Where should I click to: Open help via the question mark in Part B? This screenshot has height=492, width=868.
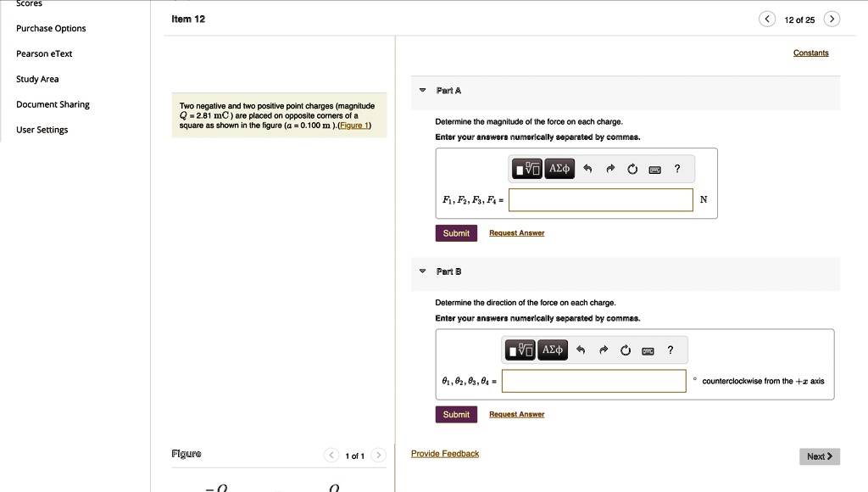(670, 349)
